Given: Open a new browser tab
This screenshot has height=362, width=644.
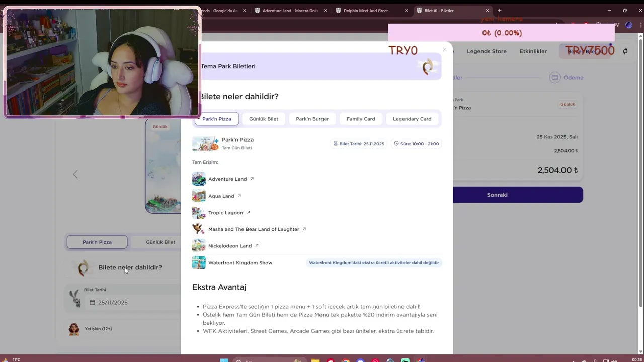Looking at the screenshot, I should pyautogui.click(x=499, y=10).
